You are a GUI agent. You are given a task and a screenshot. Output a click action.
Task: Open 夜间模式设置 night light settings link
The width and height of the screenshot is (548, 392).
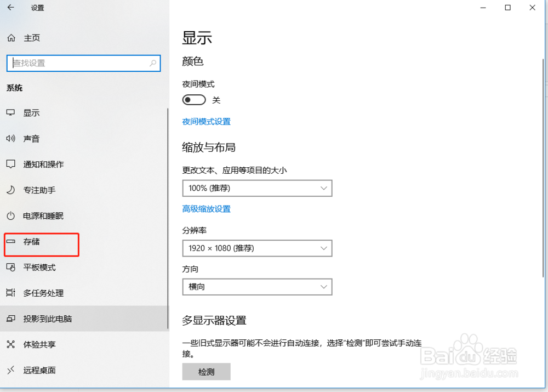coord(206,122)
